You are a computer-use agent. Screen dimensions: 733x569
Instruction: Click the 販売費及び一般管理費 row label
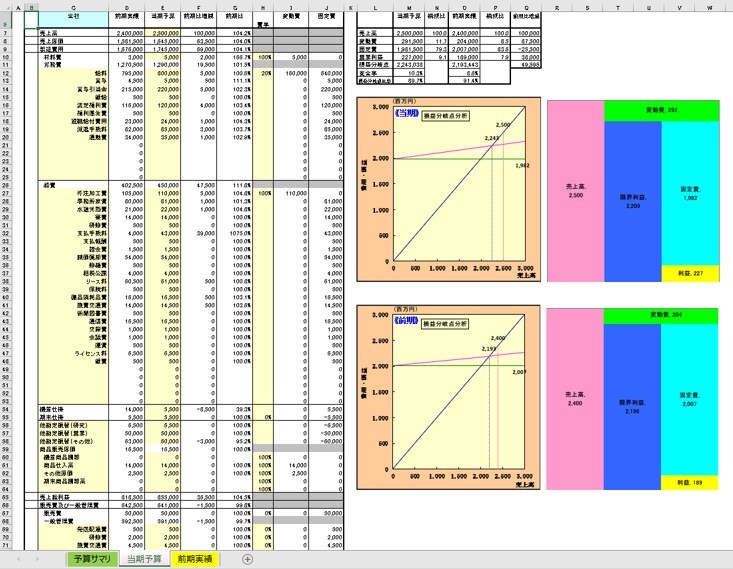pos(73,505)
